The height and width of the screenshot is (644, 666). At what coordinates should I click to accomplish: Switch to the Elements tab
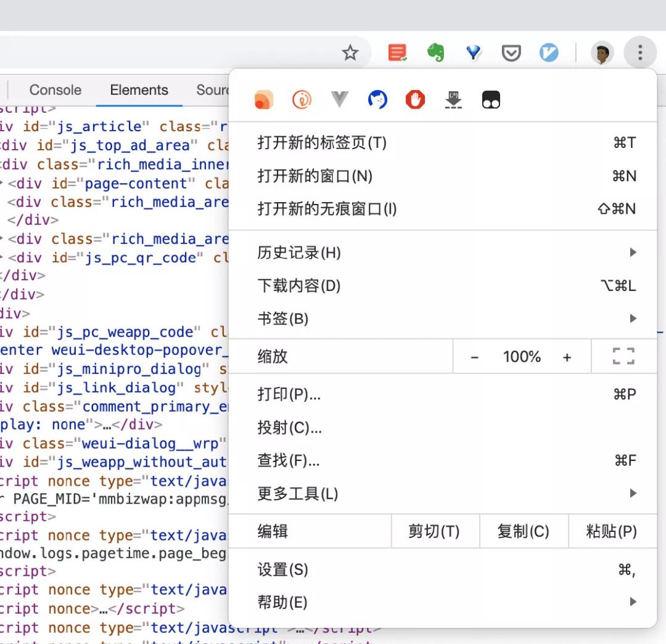pos(139,90)
